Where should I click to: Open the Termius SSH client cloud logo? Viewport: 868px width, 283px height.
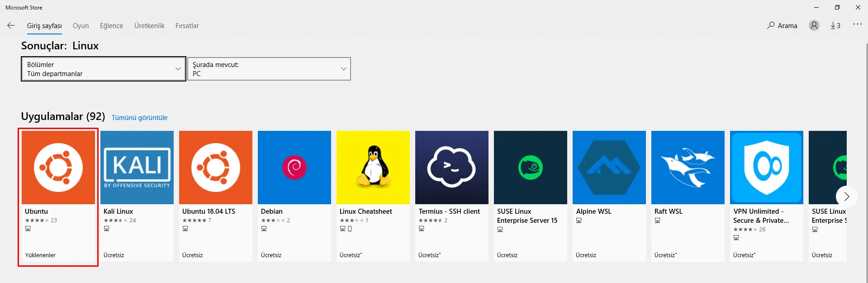[452, 168]
